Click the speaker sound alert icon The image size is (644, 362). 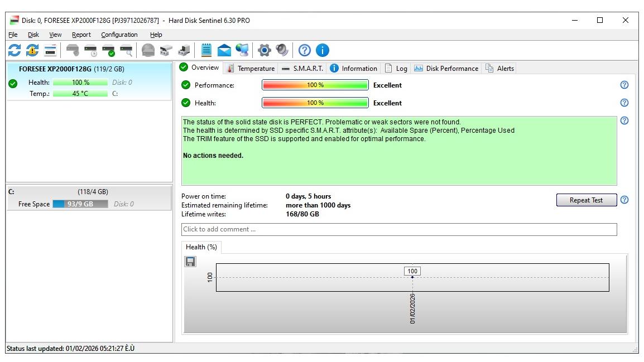coord(282,50)
